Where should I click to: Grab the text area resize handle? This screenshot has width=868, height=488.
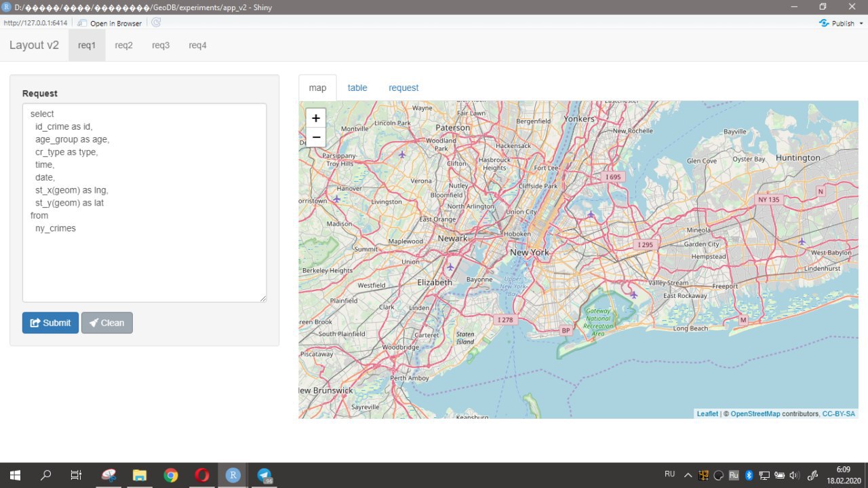click(x=262, y=298)
